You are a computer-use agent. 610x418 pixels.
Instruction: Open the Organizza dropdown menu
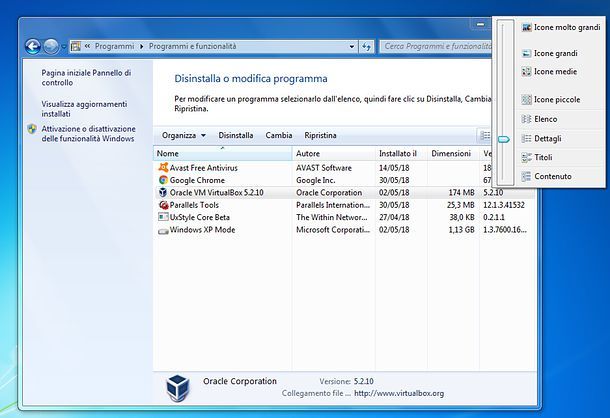(184, 135)
